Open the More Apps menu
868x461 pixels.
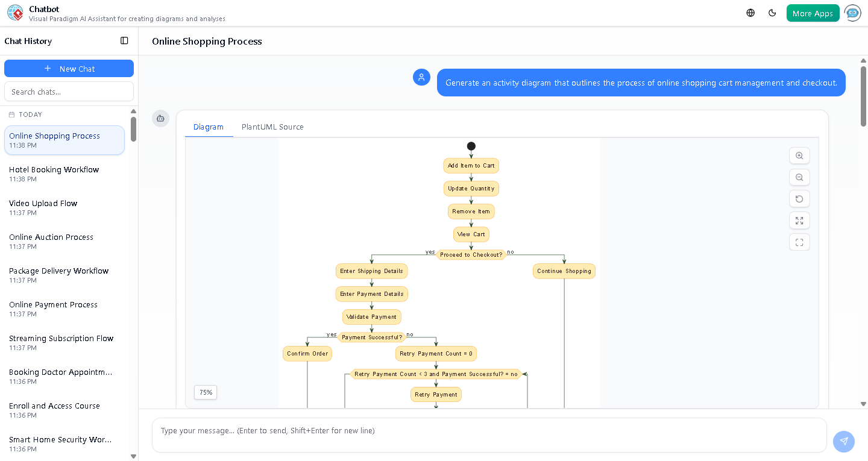(813, 12)
